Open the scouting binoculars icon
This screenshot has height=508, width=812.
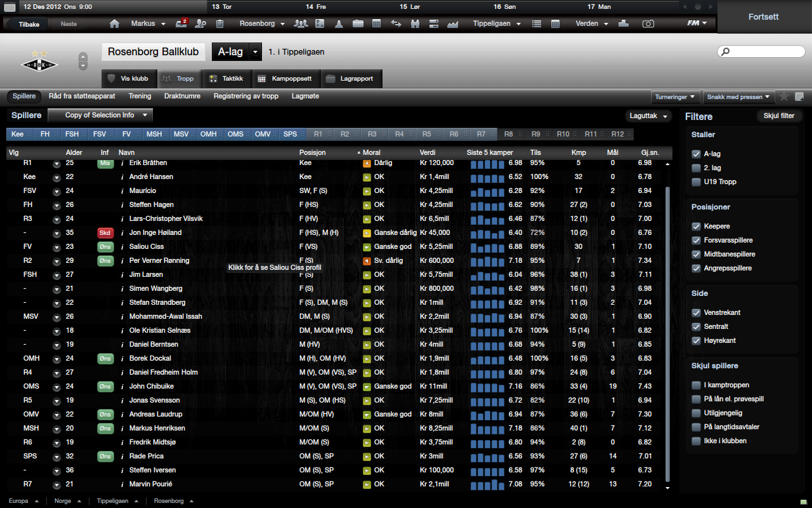coord(416,23)
